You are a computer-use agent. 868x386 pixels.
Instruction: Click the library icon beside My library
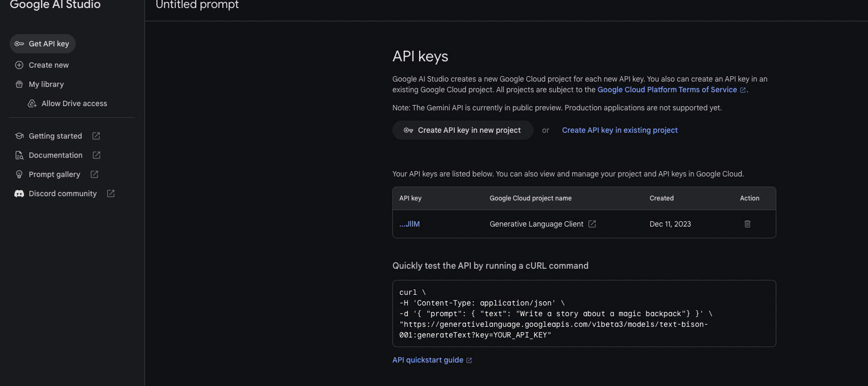coord(19,84)
